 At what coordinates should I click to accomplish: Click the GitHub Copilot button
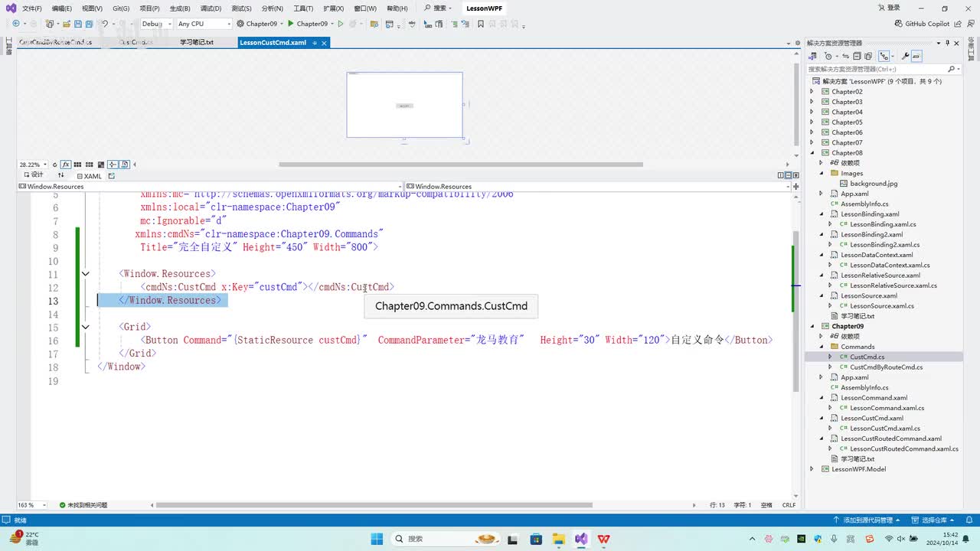tap(922, 24)
